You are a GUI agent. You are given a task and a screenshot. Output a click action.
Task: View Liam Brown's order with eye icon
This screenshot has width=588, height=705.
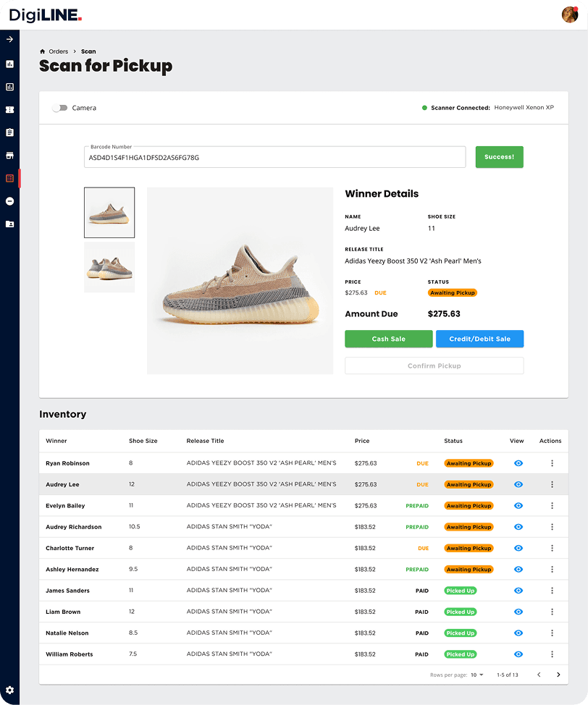(x=518, y=612)
